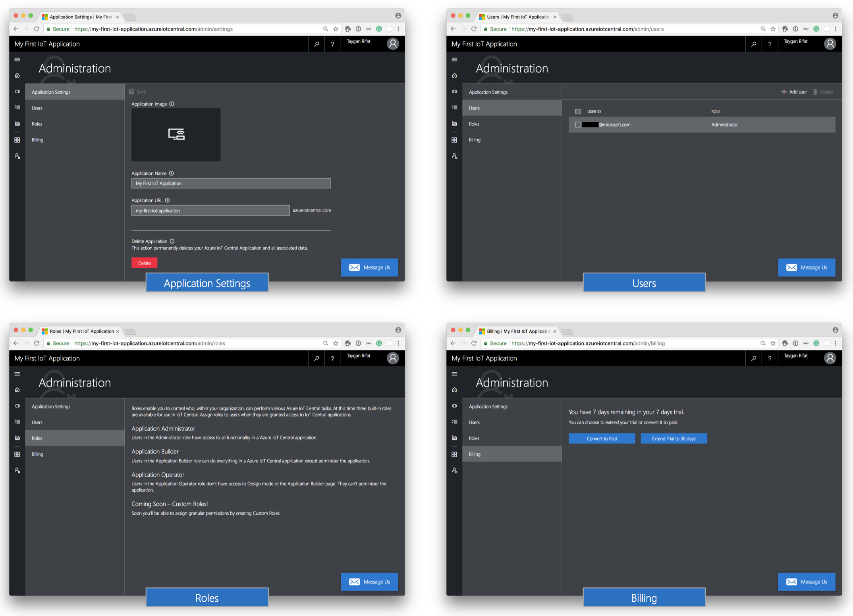The width and height of the screenshot is (853, 616).
Task: Click Message Us button in Users window
Action: point(807,268)
